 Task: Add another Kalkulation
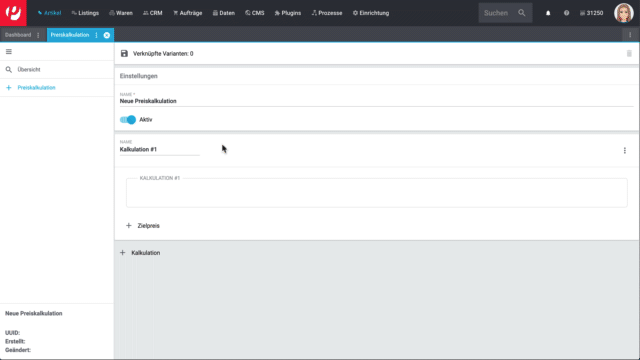[140, 253]
